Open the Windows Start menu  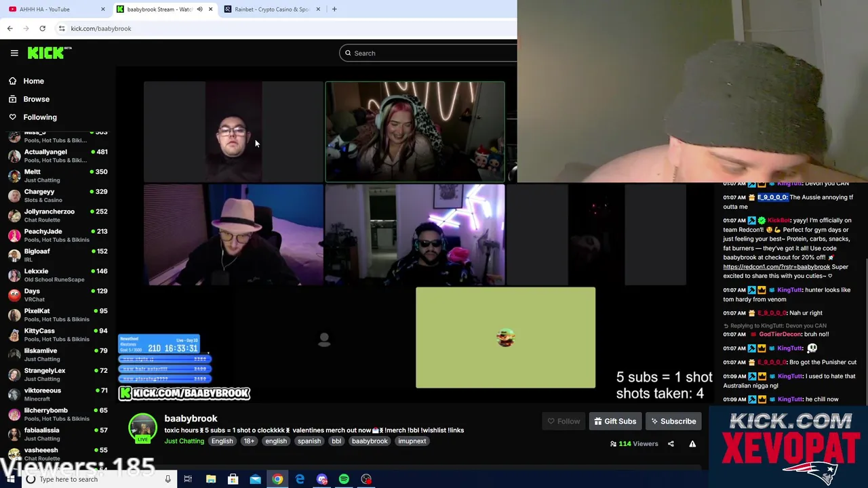coord(9,479)
